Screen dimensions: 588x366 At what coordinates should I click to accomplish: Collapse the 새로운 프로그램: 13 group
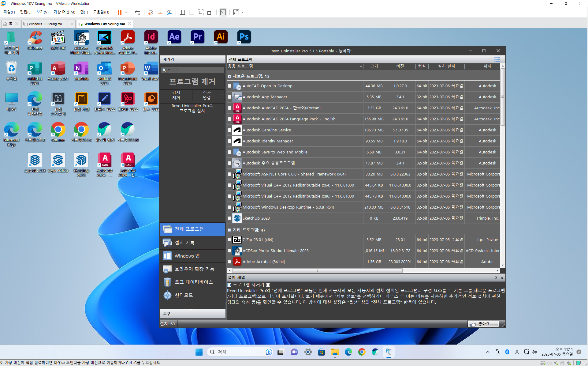pos(230,76)
